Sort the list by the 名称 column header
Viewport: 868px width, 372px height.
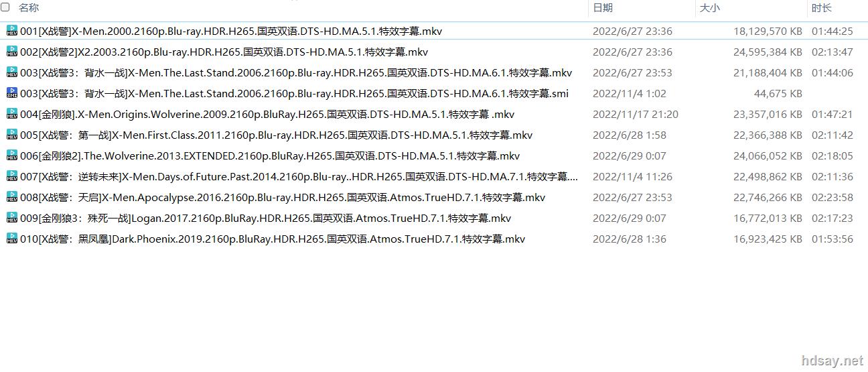(29, 8)
